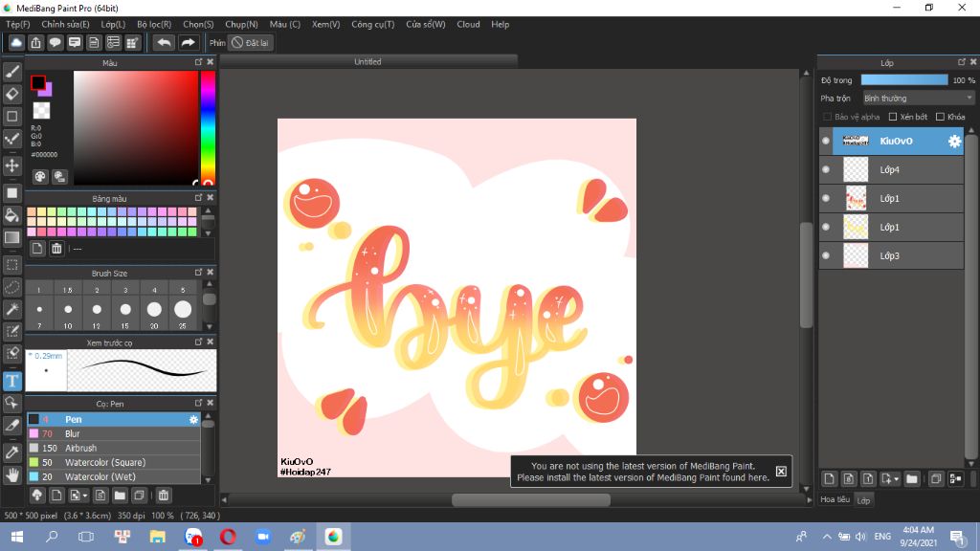Create a new blank layer
The image size is (980, 551).
[830, 479]
